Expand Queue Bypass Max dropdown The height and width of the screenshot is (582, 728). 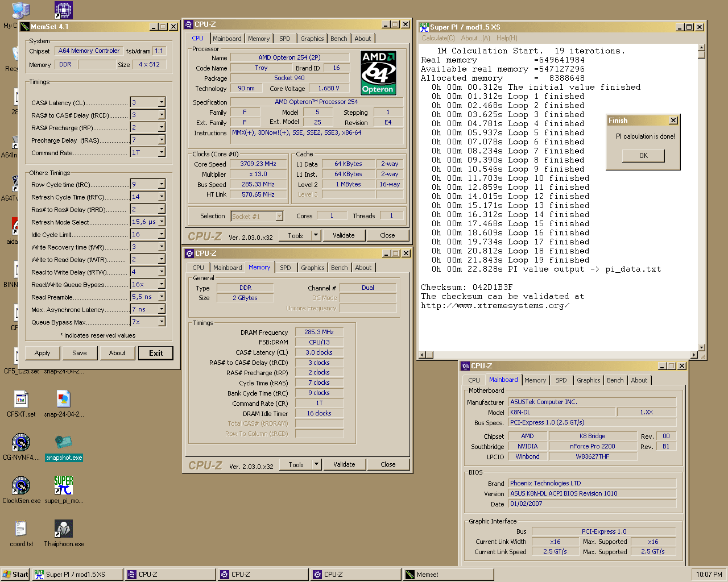(162, 322)
